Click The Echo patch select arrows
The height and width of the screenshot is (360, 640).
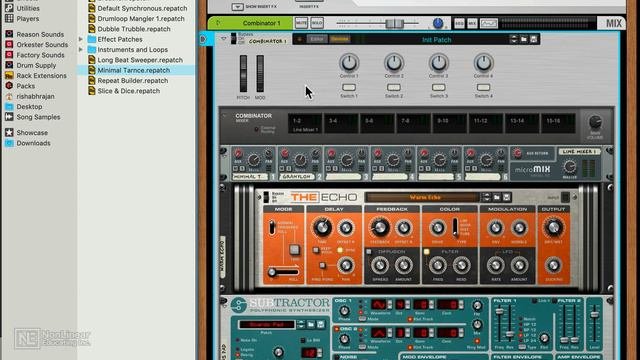click(x=486, y=197)
